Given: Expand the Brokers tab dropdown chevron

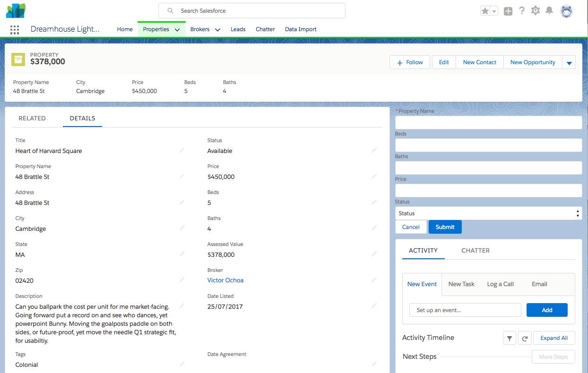Looking at the screenshot, I should tap(218, 30).
